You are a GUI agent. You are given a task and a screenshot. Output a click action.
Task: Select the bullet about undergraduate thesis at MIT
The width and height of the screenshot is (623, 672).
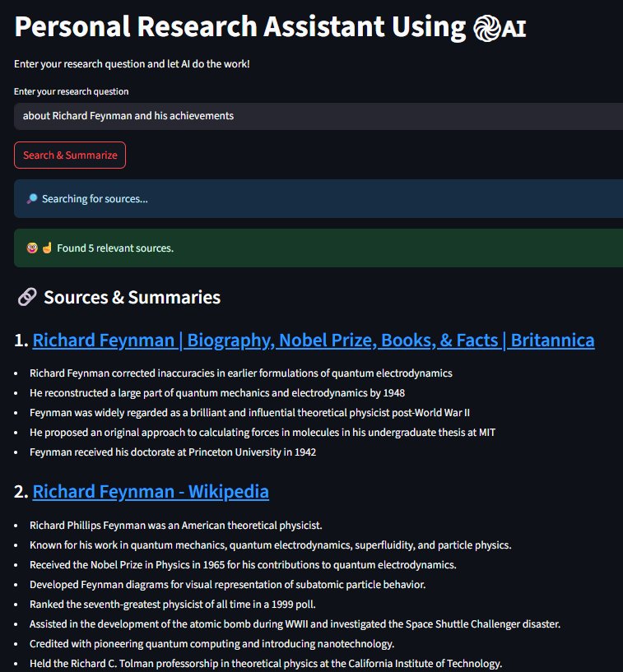pyautogui.click(x=263, y=433)
